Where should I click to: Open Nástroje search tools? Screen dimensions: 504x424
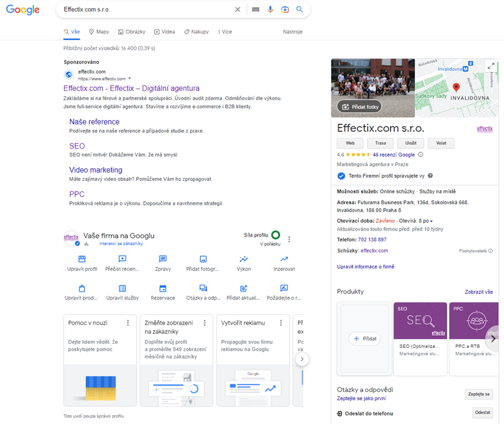click(x=292, y=32)
